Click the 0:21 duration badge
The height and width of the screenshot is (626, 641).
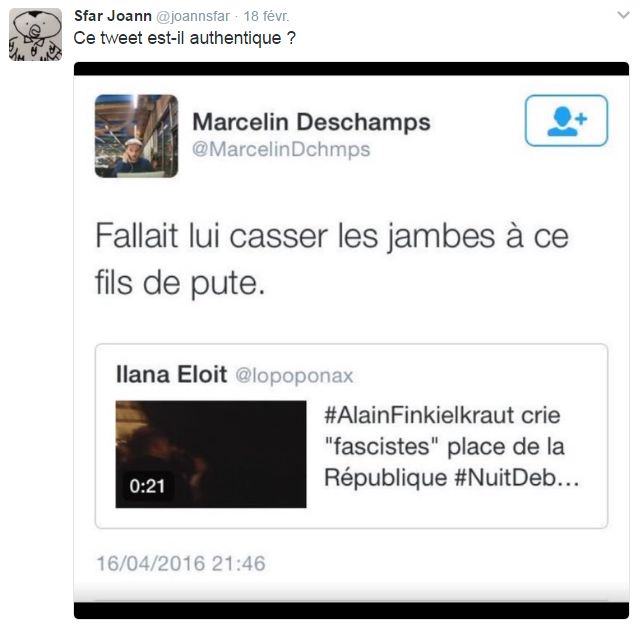point(147,486)
